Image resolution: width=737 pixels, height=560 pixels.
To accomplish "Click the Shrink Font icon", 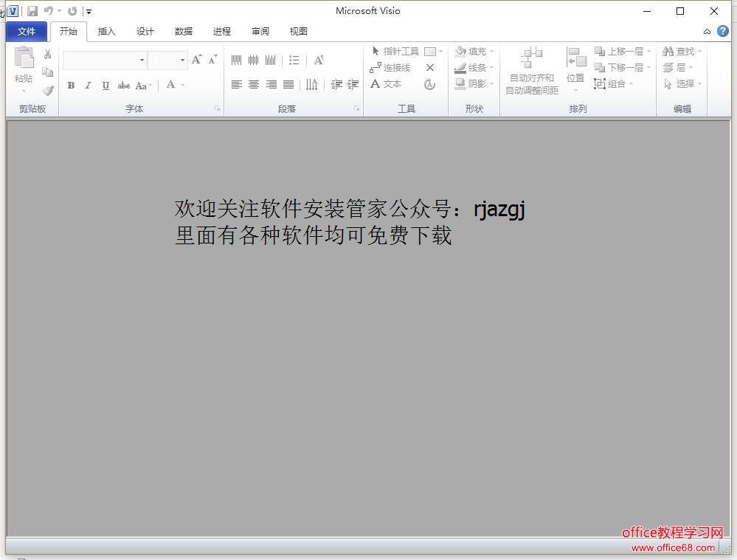I will tap(213, 60).
